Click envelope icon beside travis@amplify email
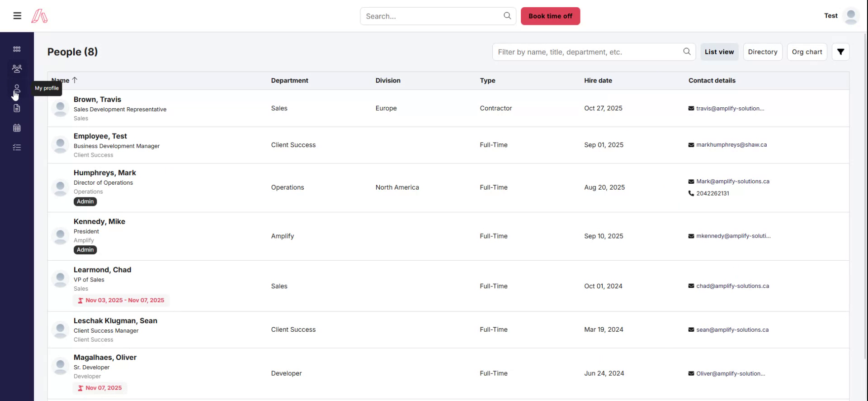The width and height of the screenshot is (868, 401). tap(691, 109)
